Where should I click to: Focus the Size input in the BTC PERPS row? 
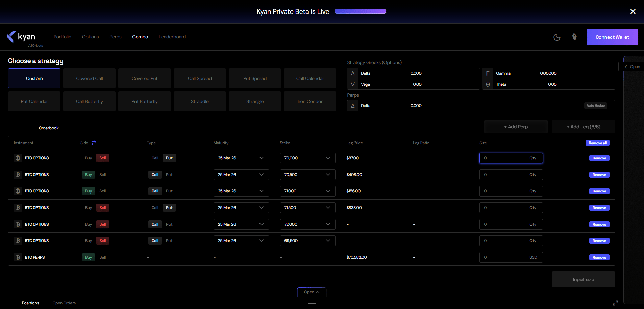[502, 257]
